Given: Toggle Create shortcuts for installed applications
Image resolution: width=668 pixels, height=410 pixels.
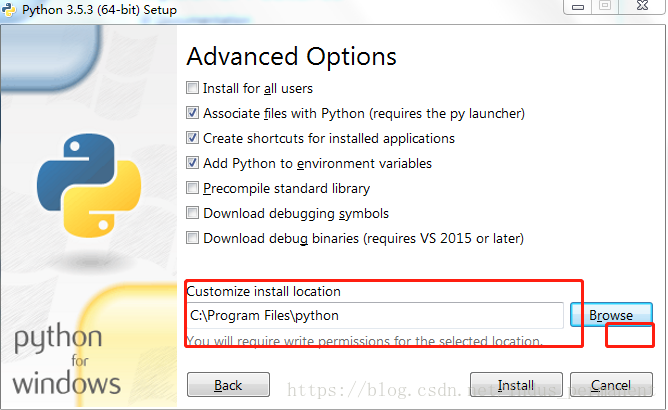Looking at the screenshot, I should [x=192, y=138].
